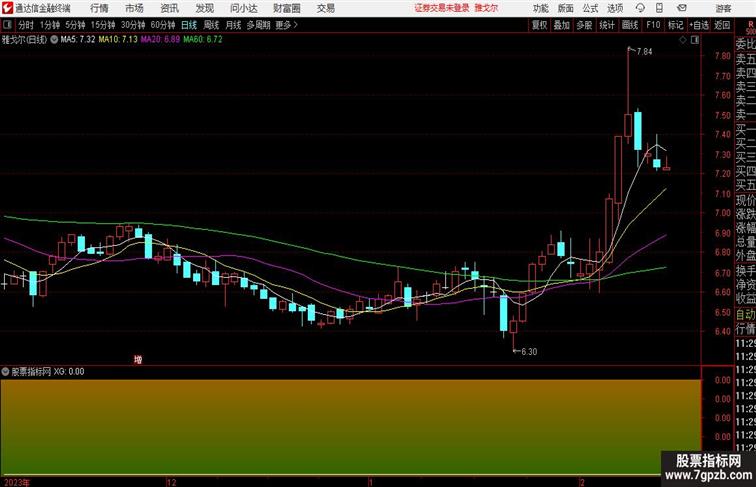Expand the dropdown beside 股票指标网 XG indicator
The width and height of the screenshot is (756, 487).
[5, 372]
